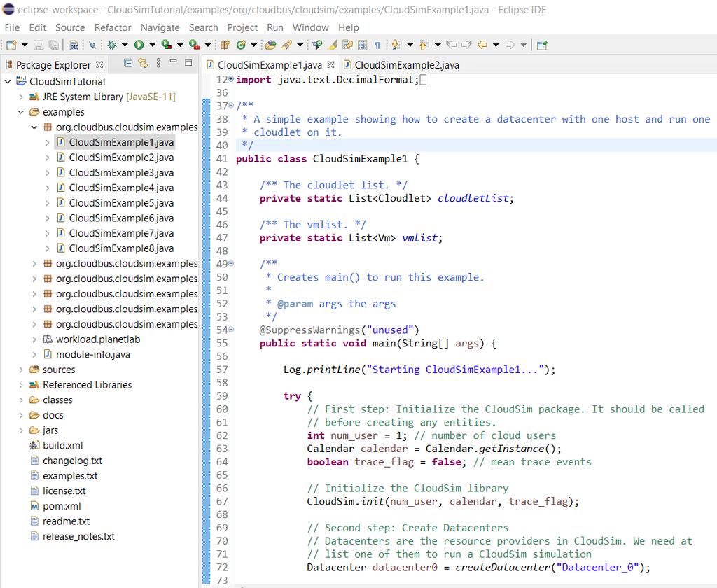717x588 pixels.
Task: Click the Save floppy disk icon
Action: [38, 45]
